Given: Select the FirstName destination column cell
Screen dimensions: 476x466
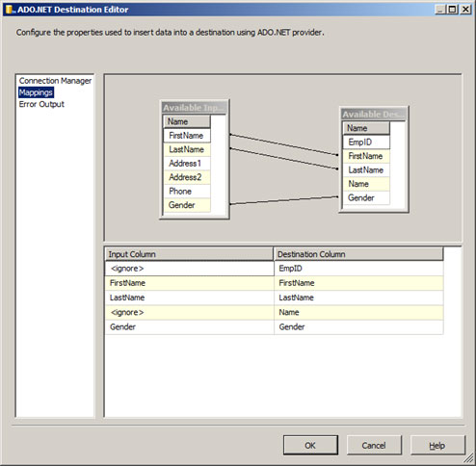Looking at the screenshot, I should point(358,283).
